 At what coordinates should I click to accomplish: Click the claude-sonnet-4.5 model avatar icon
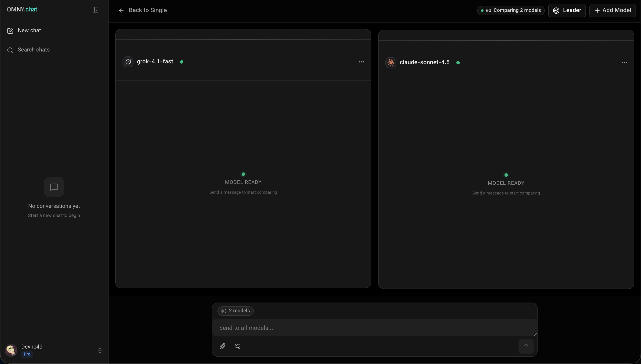coord(391,62)
